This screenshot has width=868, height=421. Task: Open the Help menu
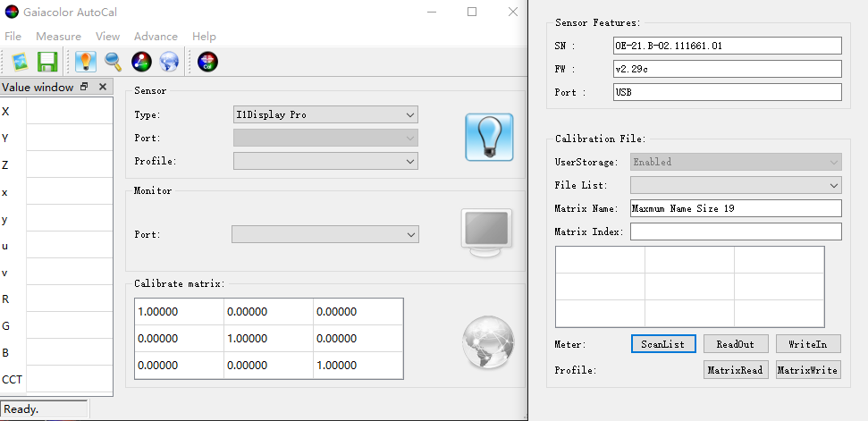204,37
